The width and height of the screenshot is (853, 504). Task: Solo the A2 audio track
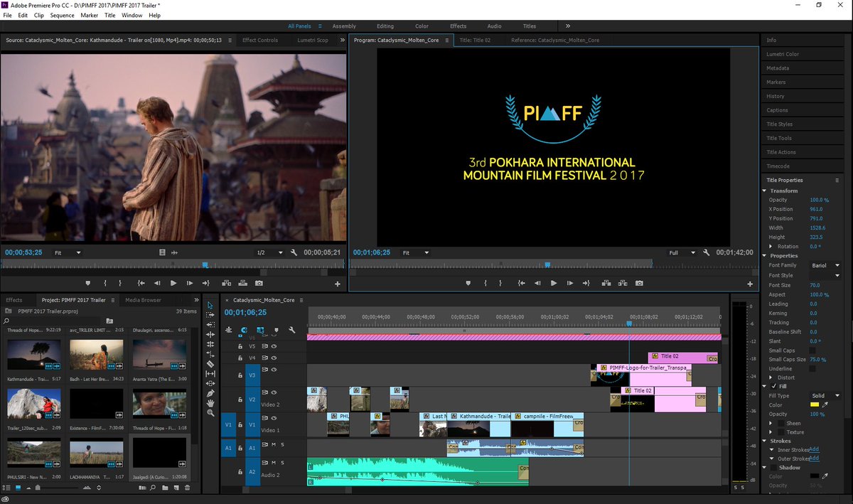tap(282, 463)
